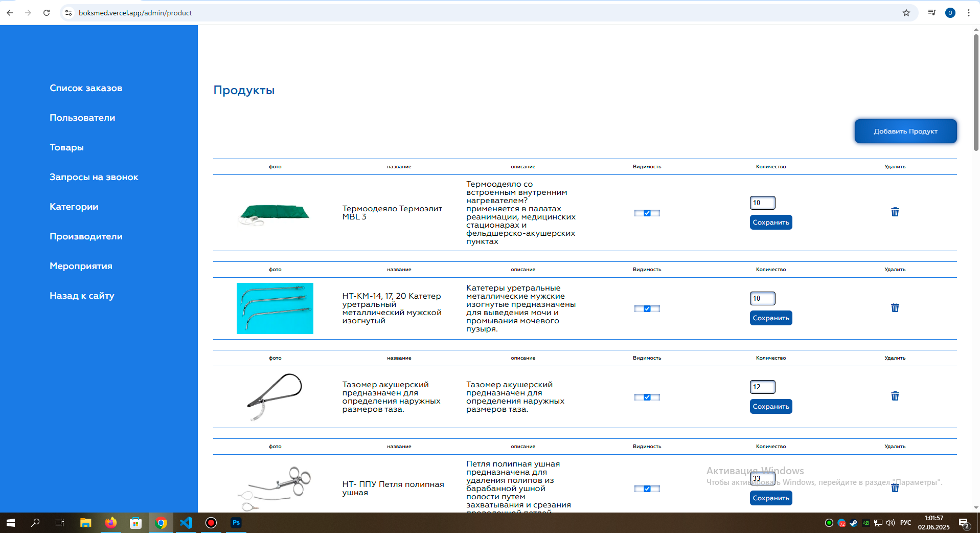Open Список заказов in sidebar

pos(86,88)
